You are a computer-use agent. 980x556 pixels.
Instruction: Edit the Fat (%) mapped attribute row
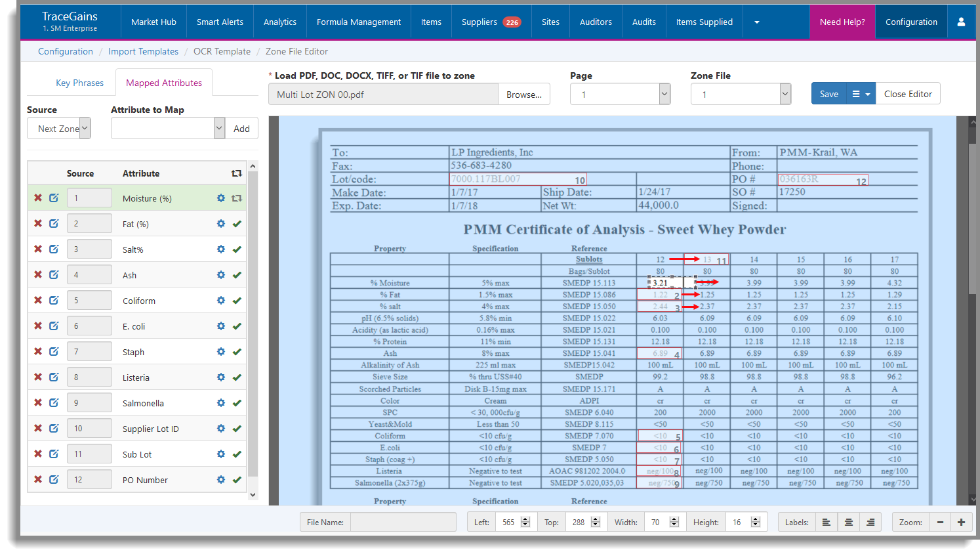click(54, 223)
